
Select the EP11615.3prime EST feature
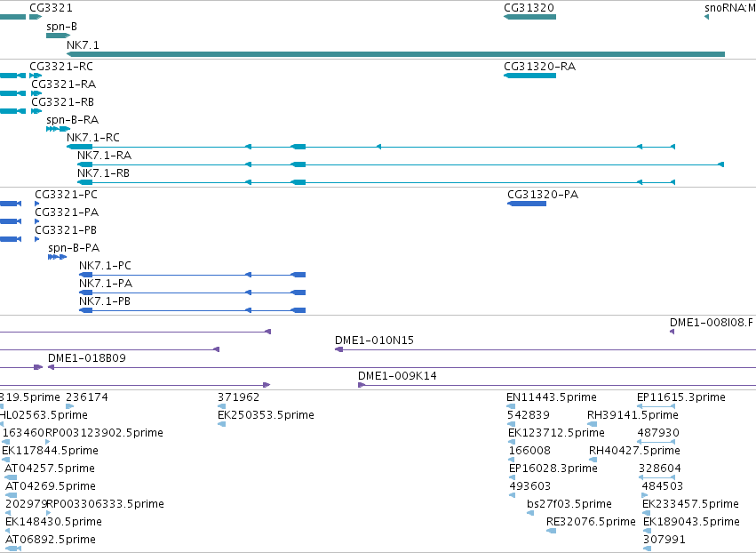pos(656,406)
